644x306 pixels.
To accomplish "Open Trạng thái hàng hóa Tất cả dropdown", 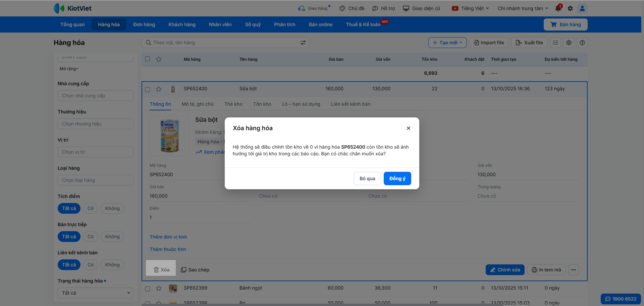I will [x=96, y=293].
